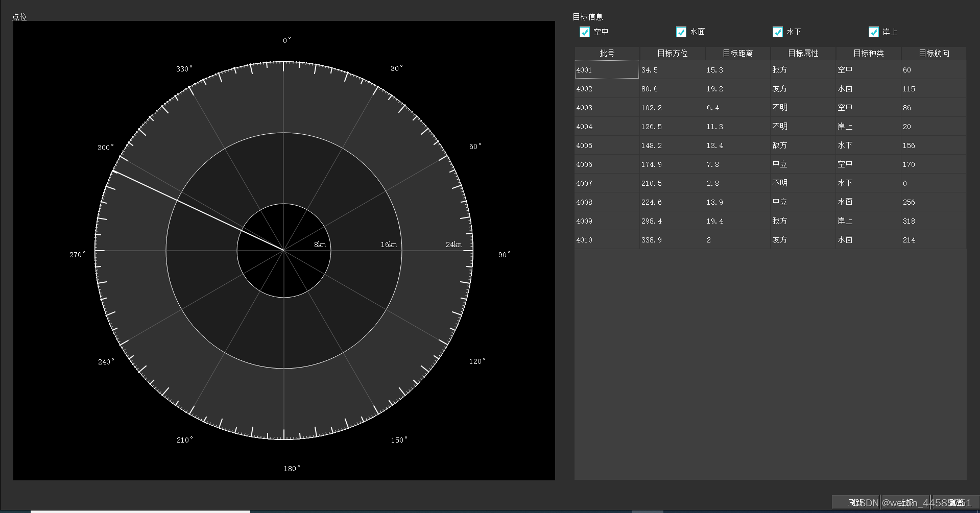Click the 友方 attribute cell in row 4002

tap(803, 89)
